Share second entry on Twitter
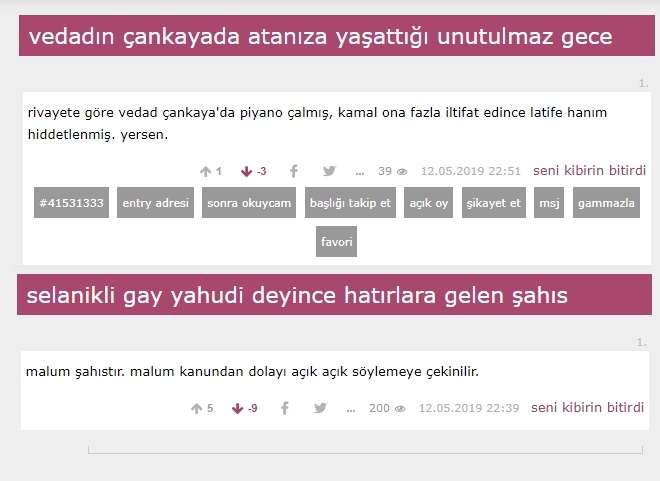The image size is (660, 481). pos(320,408)
